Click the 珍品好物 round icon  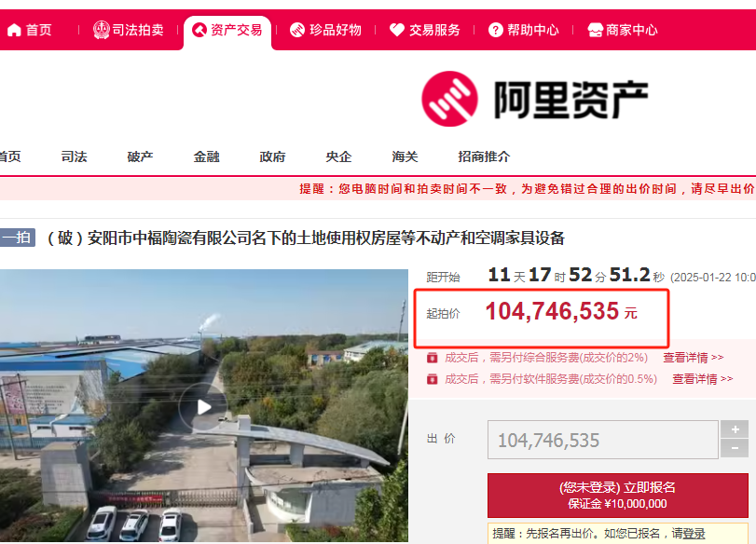point(297,30)
